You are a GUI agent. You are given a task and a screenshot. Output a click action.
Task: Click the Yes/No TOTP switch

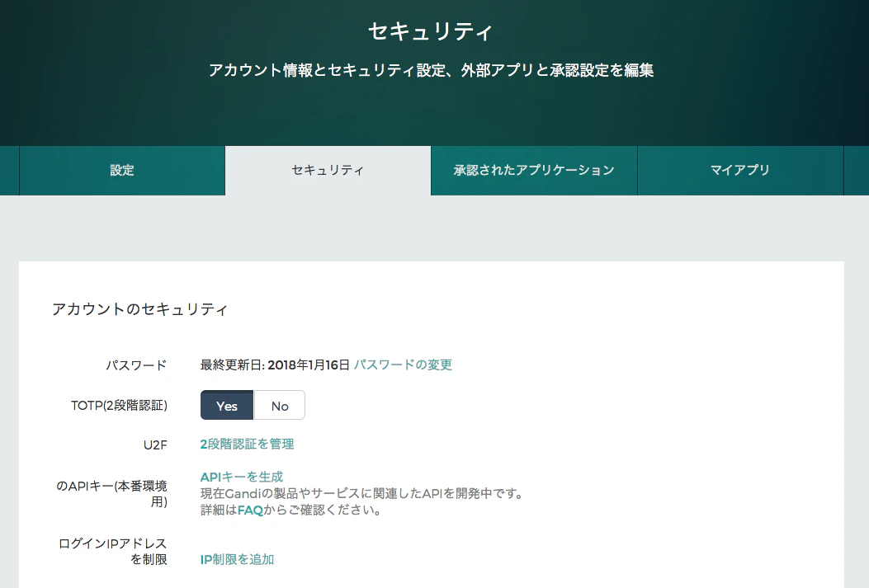click(x=252, y=405)
